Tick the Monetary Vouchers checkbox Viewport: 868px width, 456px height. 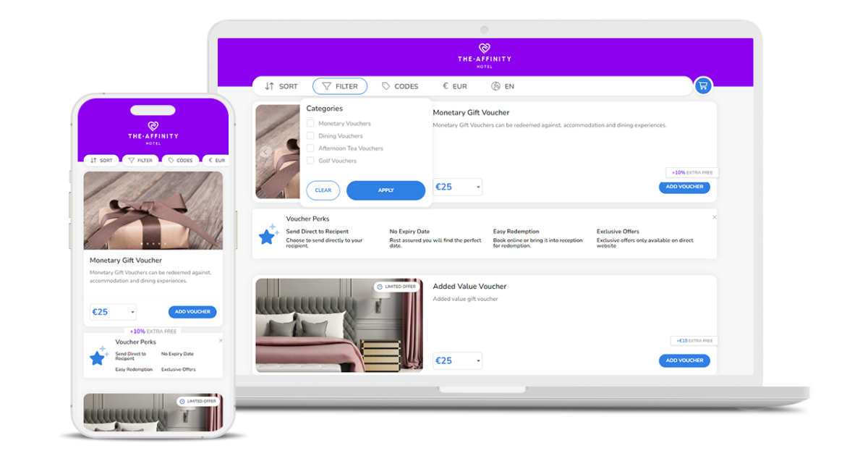click(310, 123)
